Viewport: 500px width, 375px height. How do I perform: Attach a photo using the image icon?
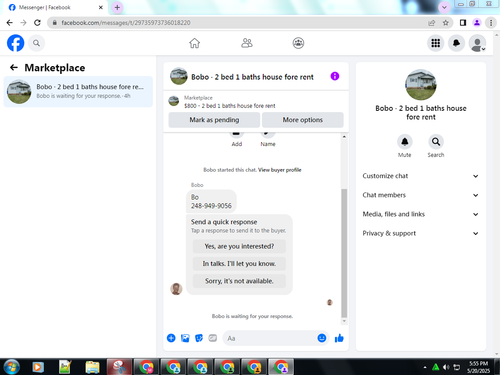[185, 338]
